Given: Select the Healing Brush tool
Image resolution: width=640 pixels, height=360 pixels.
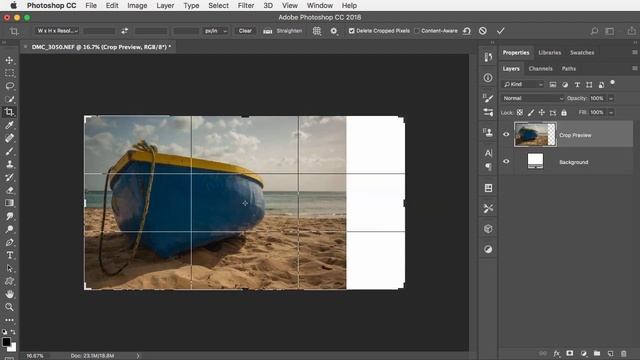Looking at the screenshot, I should tap(9, 138).
